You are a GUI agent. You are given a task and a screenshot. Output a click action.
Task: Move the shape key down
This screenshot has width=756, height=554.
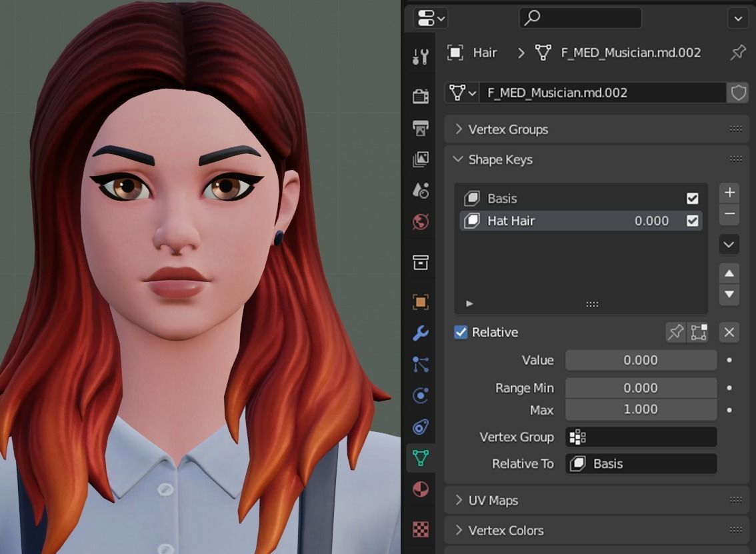[x=729, y=295]
